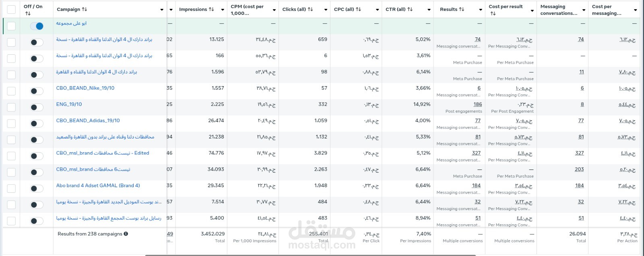644x256 pixels.
Task: Open Results column dropdown menu
Action: [481, 10]
